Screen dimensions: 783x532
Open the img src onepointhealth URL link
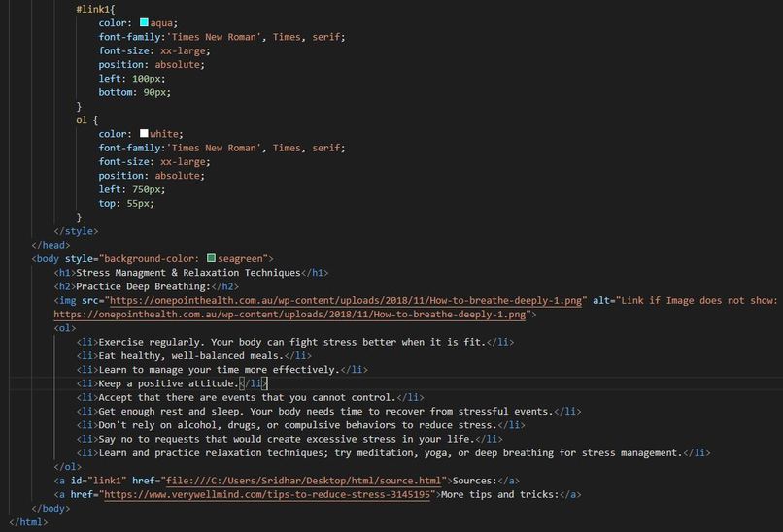(346, 300)
